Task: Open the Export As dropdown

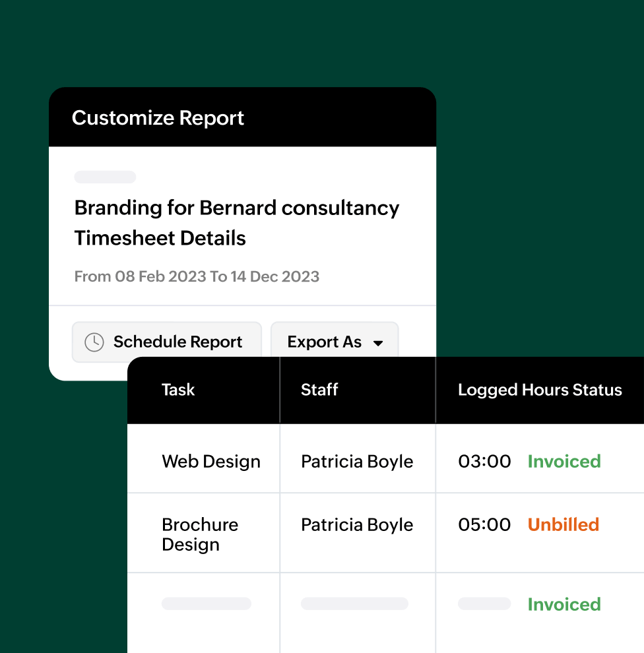Action: (x=335, y=342)
